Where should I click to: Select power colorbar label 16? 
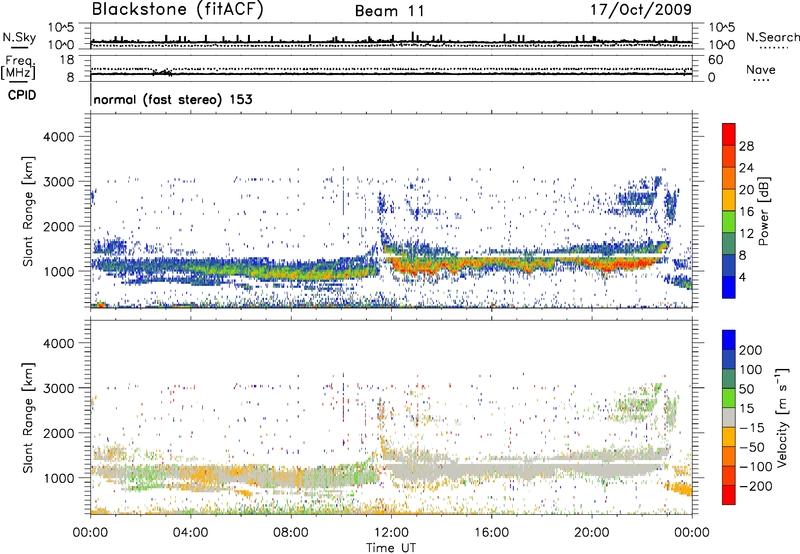[746, 212]
